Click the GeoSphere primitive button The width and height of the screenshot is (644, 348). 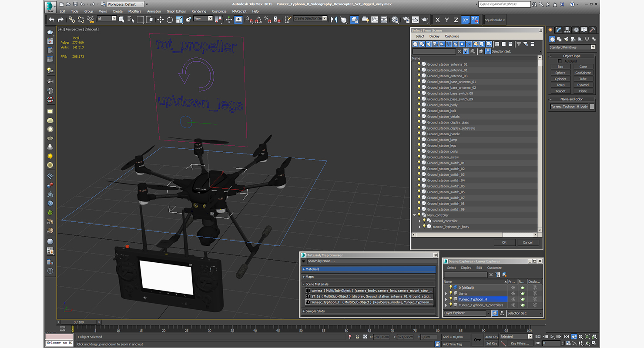[583, 73]
